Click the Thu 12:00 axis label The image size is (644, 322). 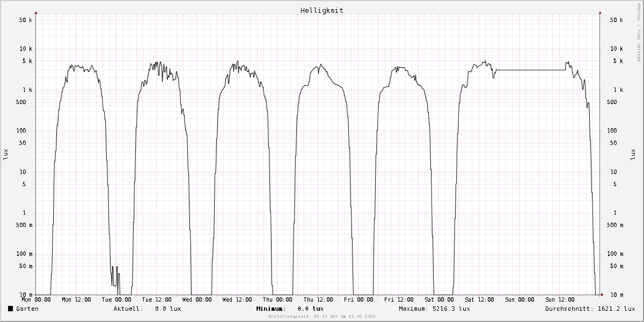pos(318,300)
